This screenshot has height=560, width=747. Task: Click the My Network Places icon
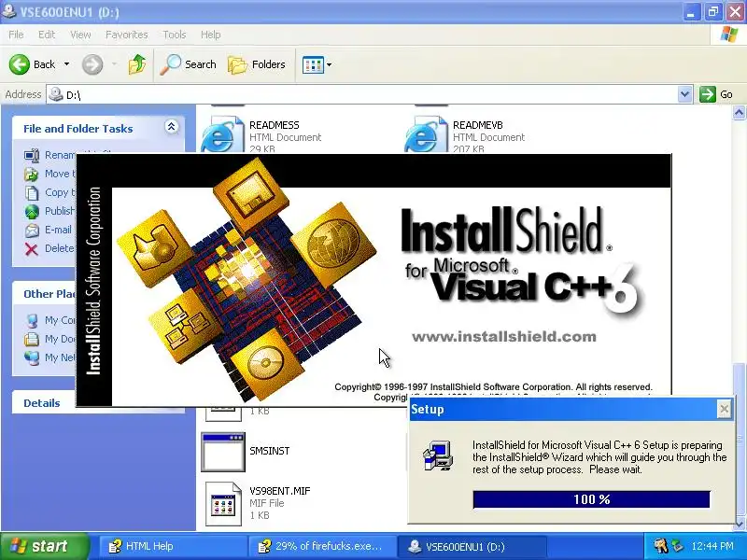point(32,357)
